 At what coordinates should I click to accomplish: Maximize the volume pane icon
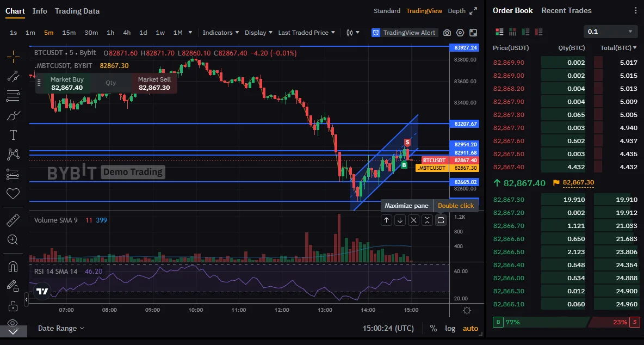pyautogui.click(x=441, y=220)
